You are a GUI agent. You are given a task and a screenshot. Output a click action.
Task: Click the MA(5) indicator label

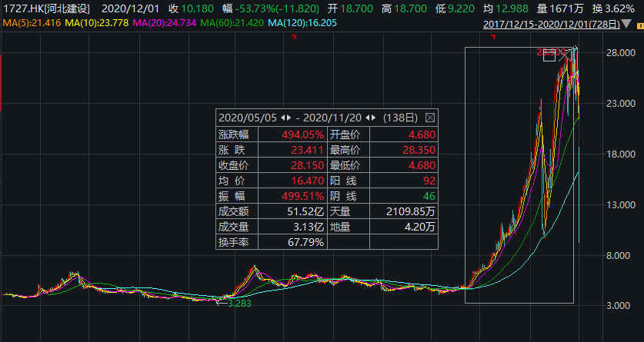(x=32, y=23)
